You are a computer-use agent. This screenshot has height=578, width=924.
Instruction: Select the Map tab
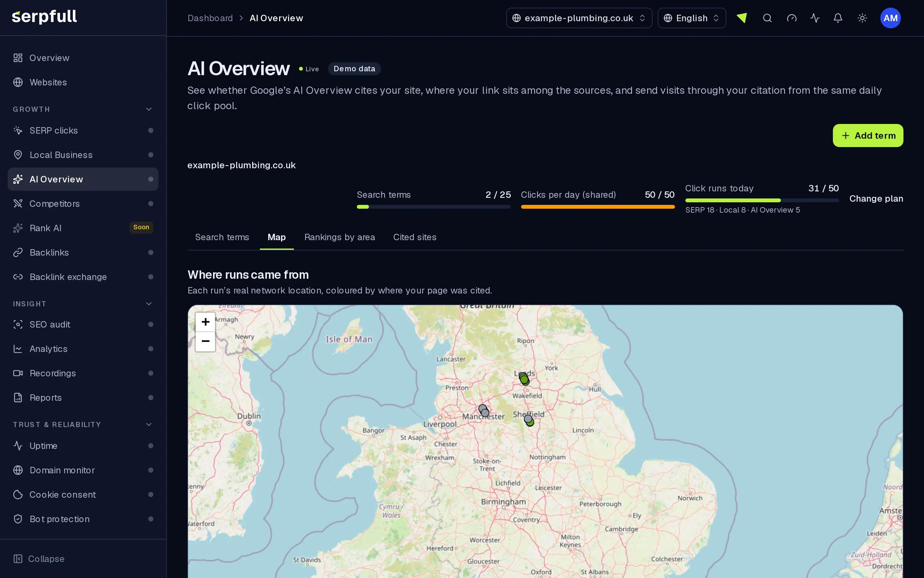point(277,237)
